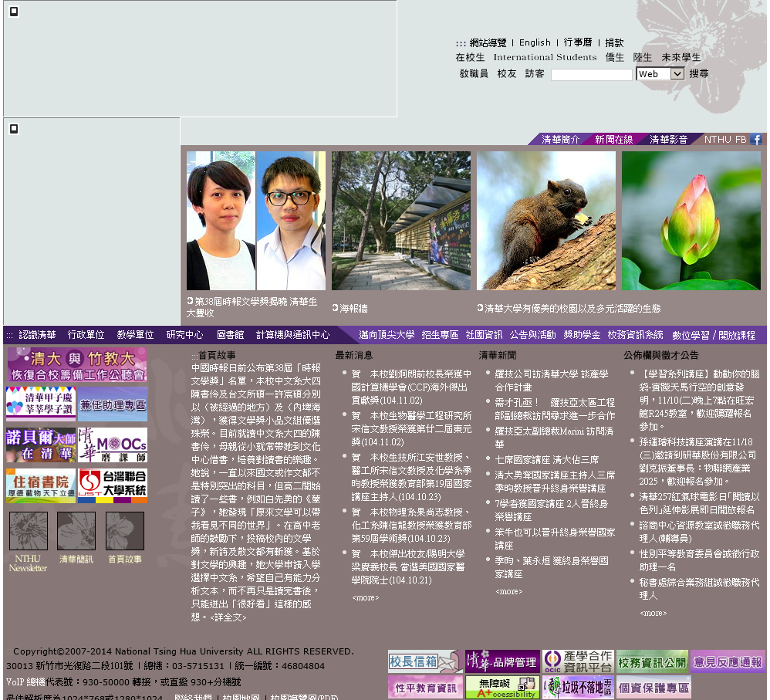This screenshot has height=700, width=770.
Task: Open the squirrel photo thumbnail
Action: [546, 221]
